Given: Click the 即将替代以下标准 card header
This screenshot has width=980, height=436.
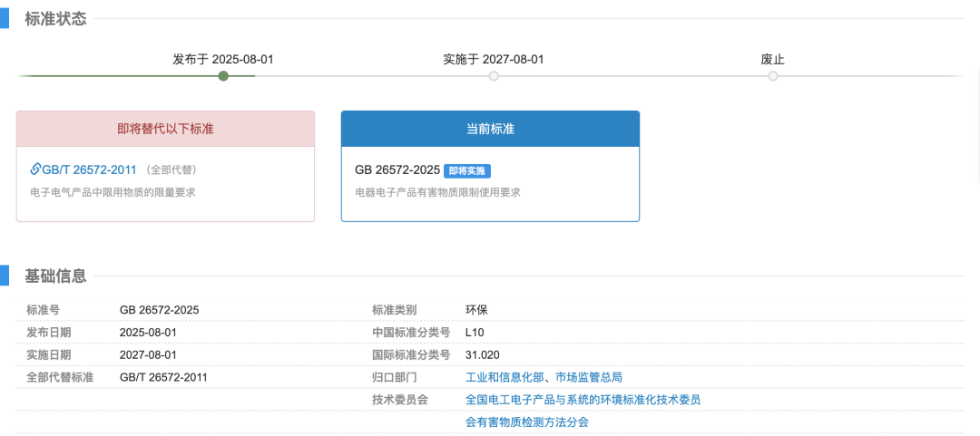Looking at the screenshot, I should point(165,129).
